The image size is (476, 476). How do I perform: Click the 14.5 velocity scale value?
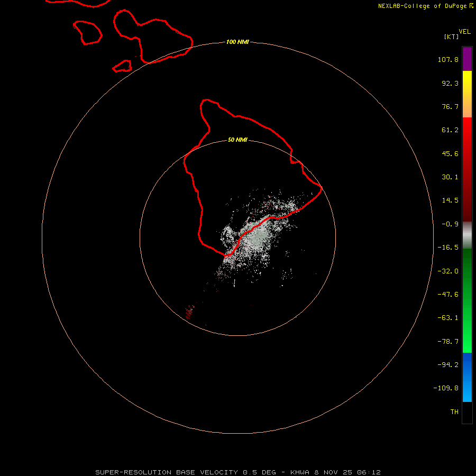[x=450, y=200]
